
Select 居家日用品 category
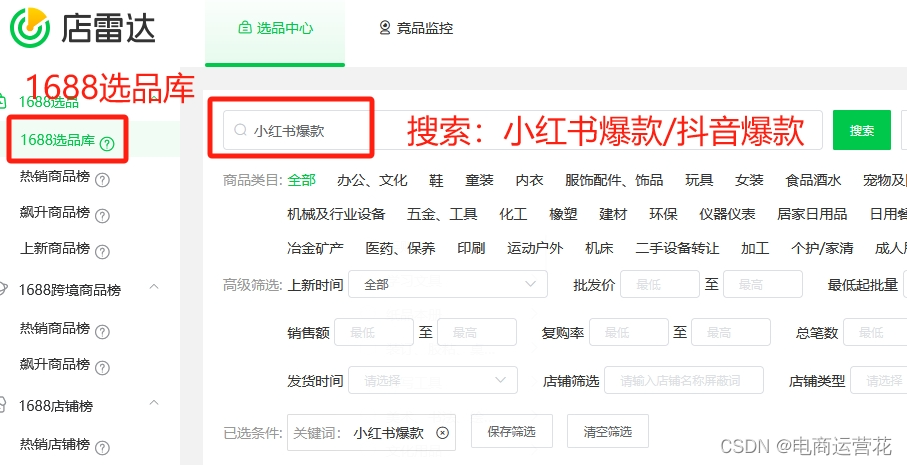pos(812,214)
